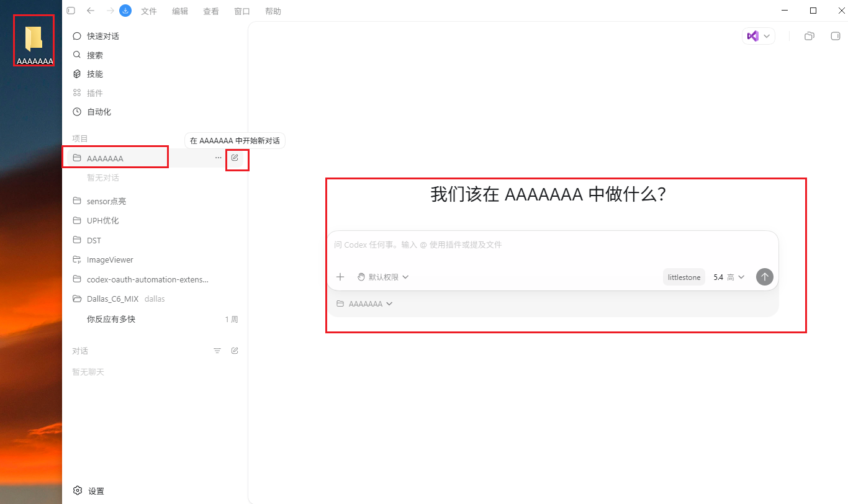Viewport: 848px width, 504px height.
Task: Open the 帮助 menu
Action: (x=273, y=11)
